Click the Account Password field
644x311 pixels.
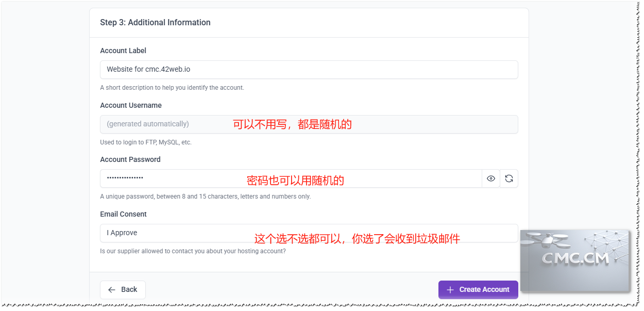tap(291, 178)
